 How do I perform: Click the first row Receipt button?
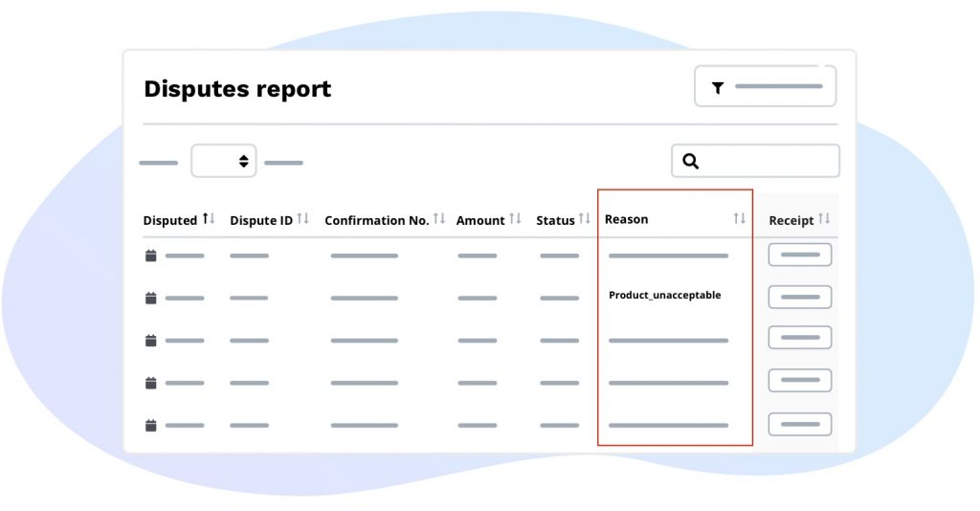pos(799,255)
